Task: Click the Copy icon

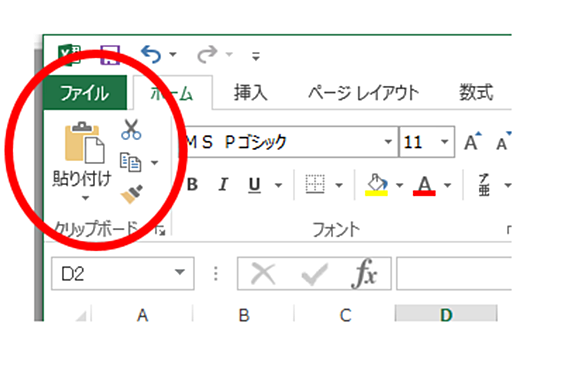Action: tap(130, 162)
